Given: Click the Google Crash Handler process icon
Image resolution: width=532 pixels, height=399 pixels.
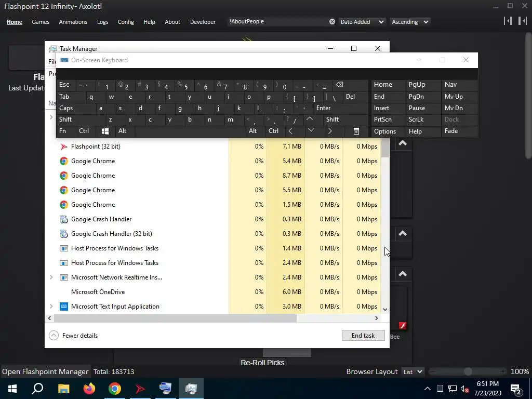Looking at the screenshot, I should pos(63,219).
